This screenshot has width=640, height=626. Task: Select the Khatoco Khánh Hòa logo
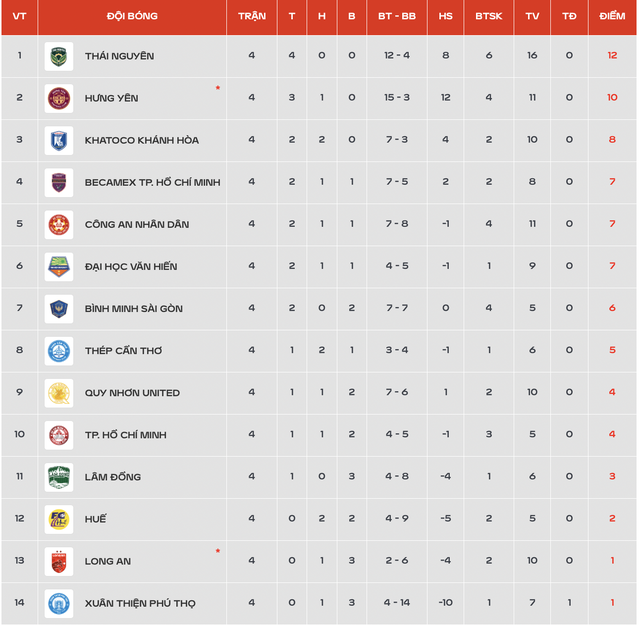(59, 140)
